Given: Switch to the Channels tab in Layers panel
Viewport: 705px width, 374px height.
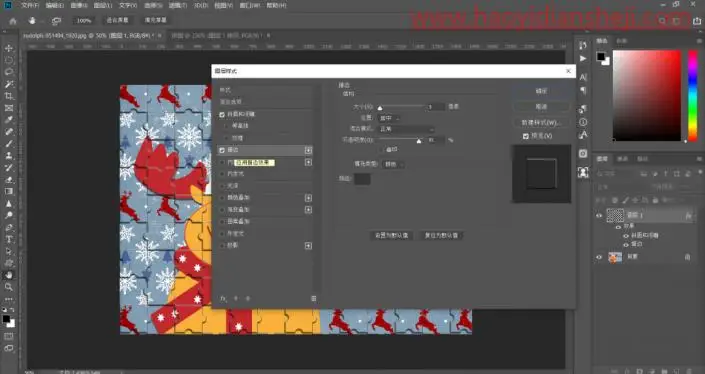Looking at the screenshot, I should click(622, 159).
